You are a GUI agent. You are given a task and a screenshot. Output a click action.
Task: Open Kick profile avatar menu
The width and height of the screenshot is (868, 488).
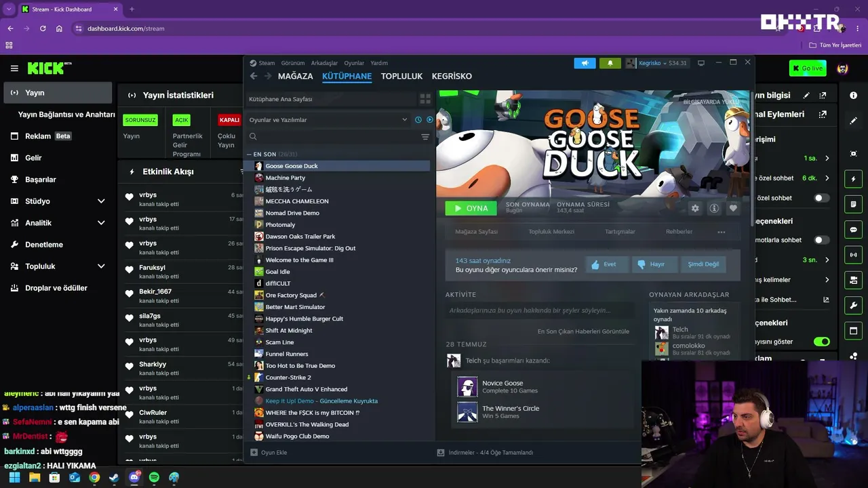pyautogui.click(x=842, y=68)
